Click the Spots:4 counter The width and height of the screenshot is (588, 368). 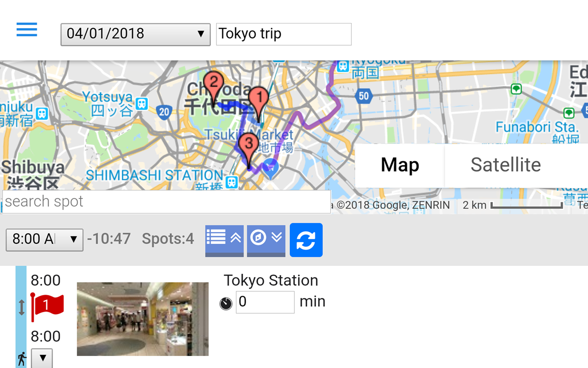point(168,239)
